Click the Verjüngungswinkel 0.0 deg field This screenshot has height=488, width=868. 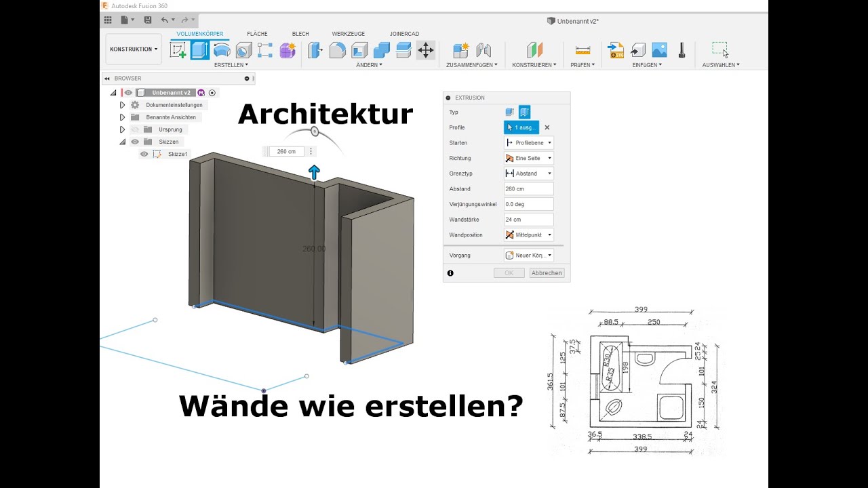[x=529, y=204]
